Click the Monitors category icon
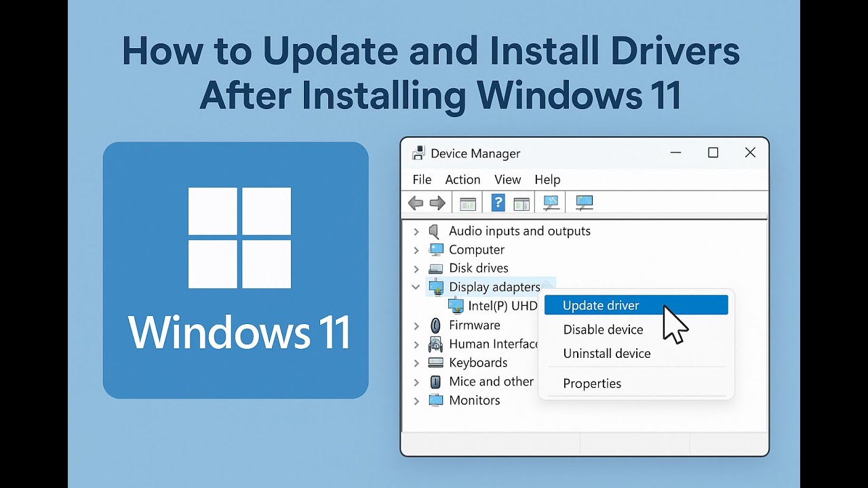The image size is (868, 488). coord(436,401)
